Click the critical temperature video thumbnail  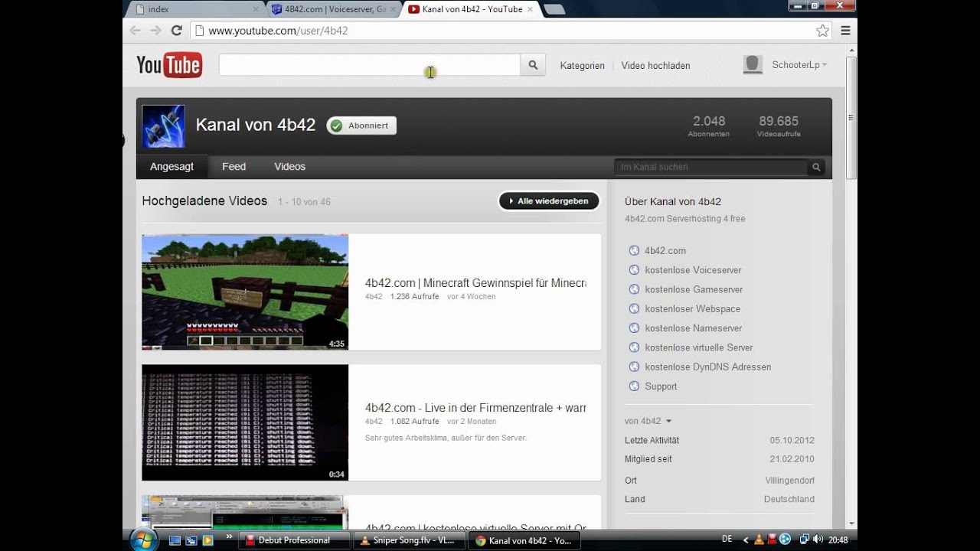pos(245,422)
